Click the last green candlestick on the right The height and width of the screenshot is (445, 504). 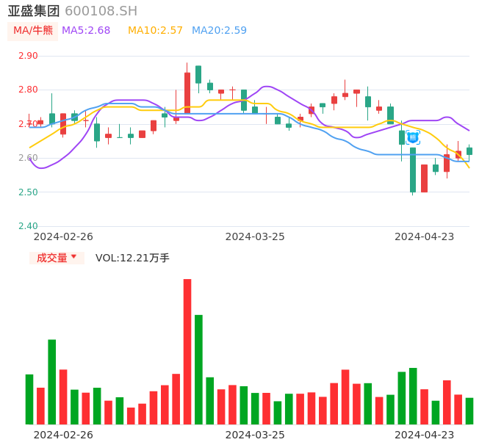click(x=469, y=151)
